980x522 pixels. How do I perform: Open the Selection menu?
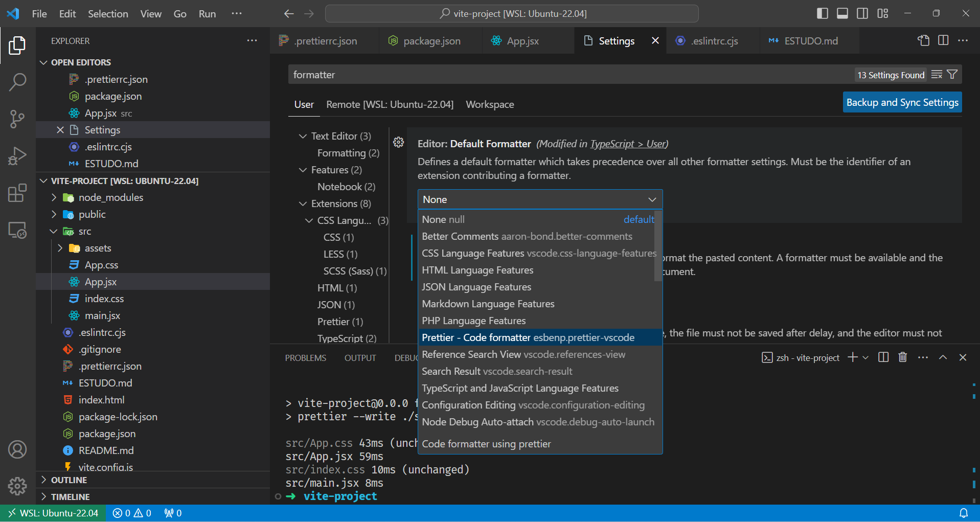tap(108, 14)
